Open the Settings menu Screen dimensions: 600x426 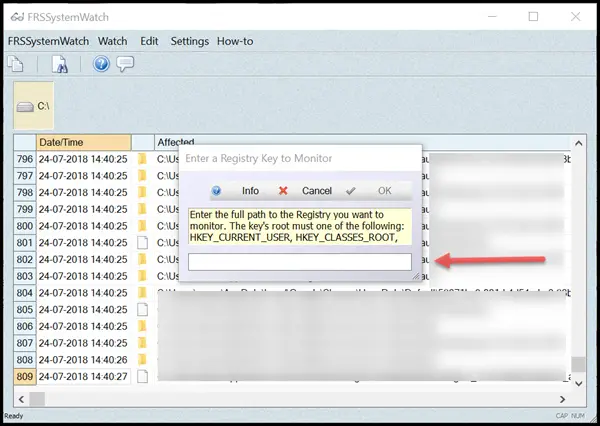[x=190, y=41]
